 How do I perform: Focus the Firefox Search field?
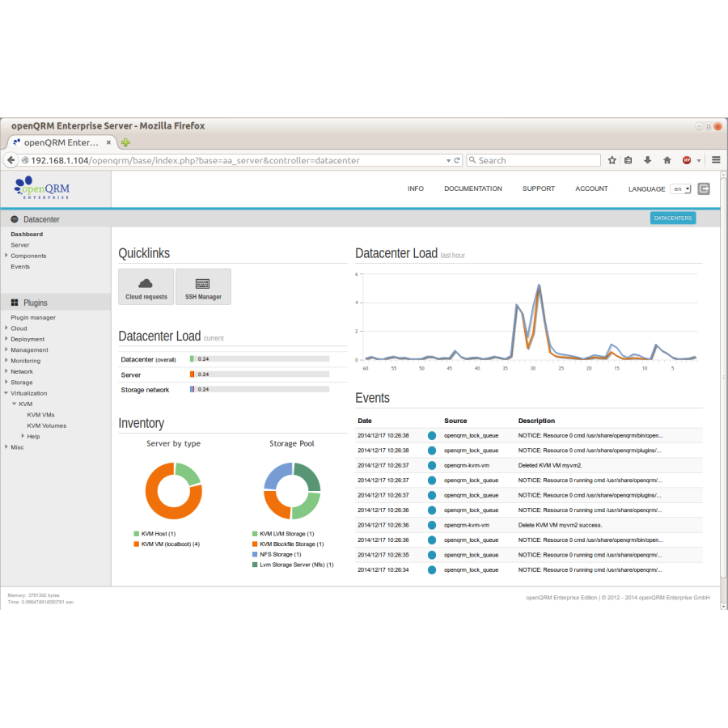(x=533, y=160)
